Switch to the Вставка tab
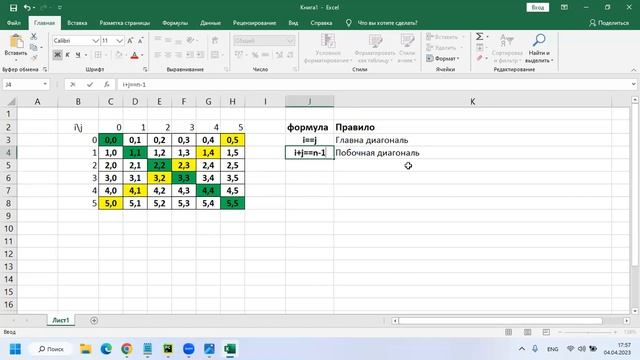Screen dimensions: 640x360 (x=77, y=23)
